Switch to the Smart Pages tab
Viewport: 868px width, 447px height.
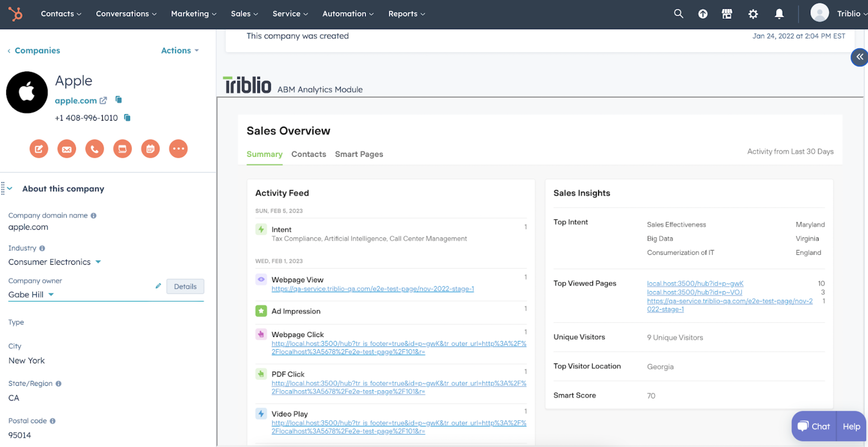pos(359,154)
